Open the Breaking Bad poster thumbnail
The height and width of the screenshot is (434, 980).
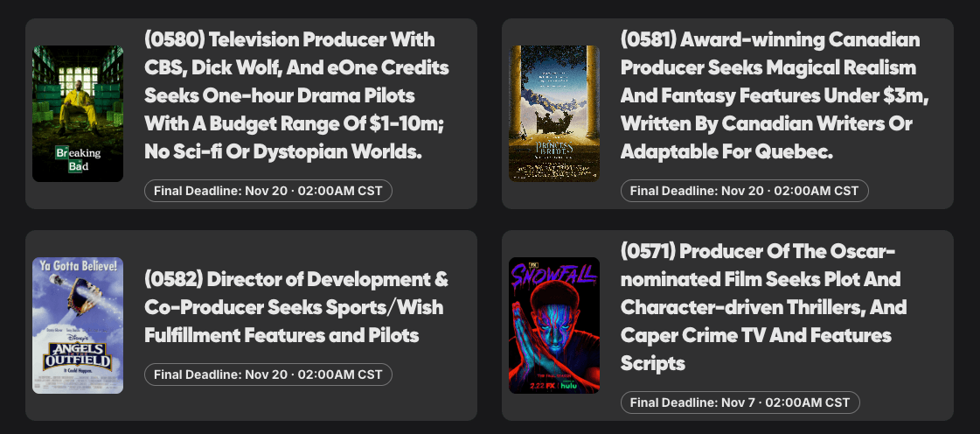point(78,114)
